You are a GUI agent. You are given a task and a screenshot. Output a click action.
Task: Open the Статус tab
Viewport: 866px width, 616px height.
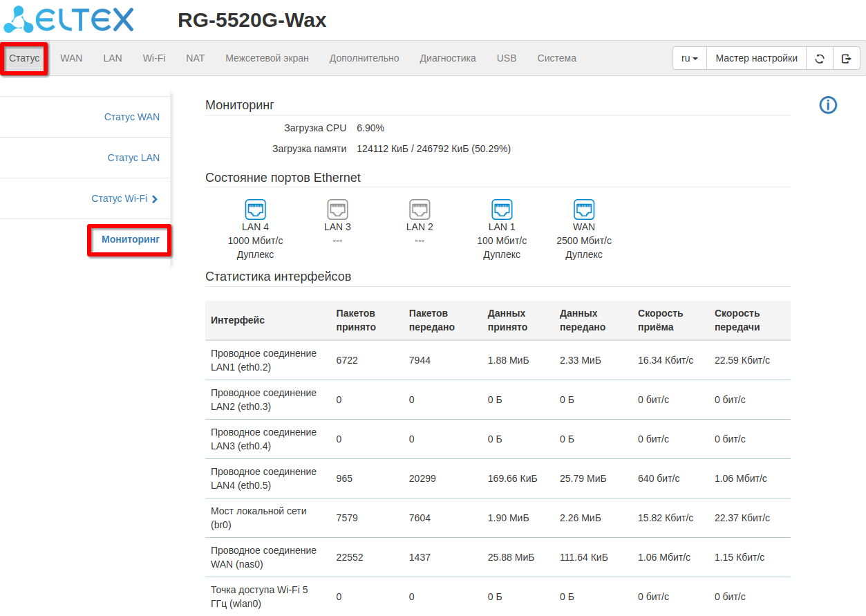click(x=25, y=59)
